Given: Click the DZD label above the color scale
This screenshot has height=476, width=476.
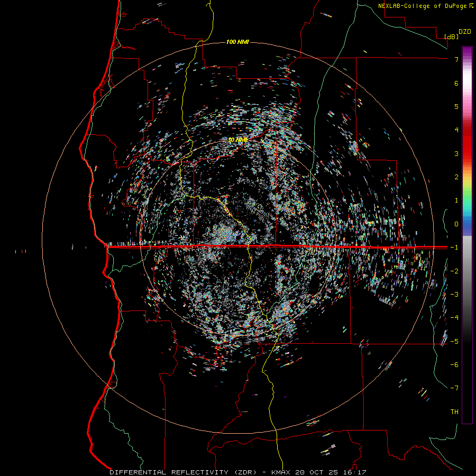Looking at the screenshot, I should point(465,32).
